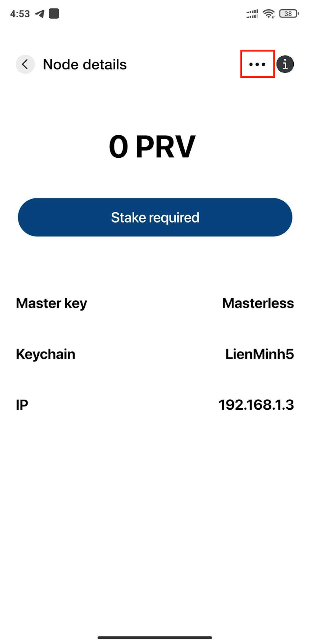Tap the cellular signal bars icon
This screenshot has height=644, width=310.
252,14
